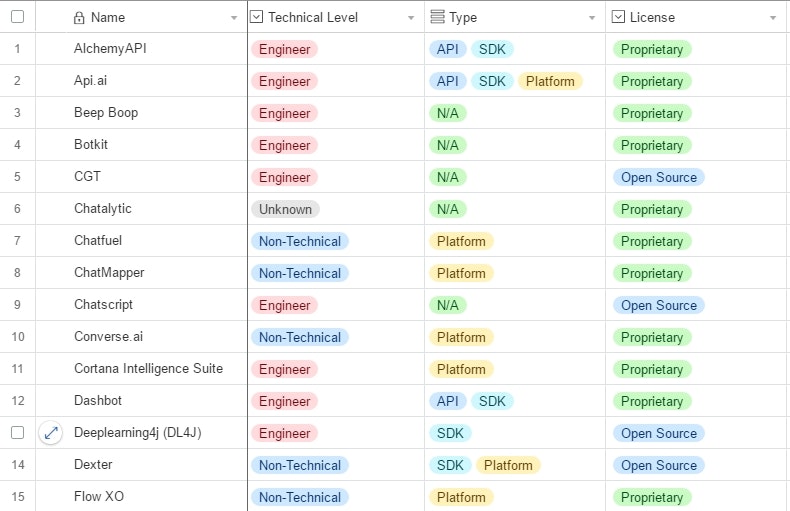Toggle the select-all checkbox in header
This screenshot has height=511, width=790.
(17, 17)
